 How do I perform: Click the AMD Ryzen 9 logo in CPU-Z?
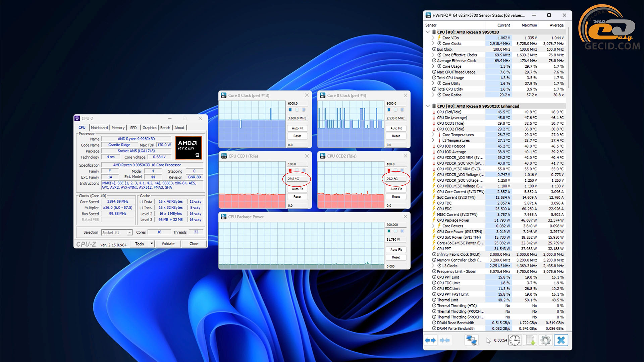pyautogui.click(x=189, y=148)
